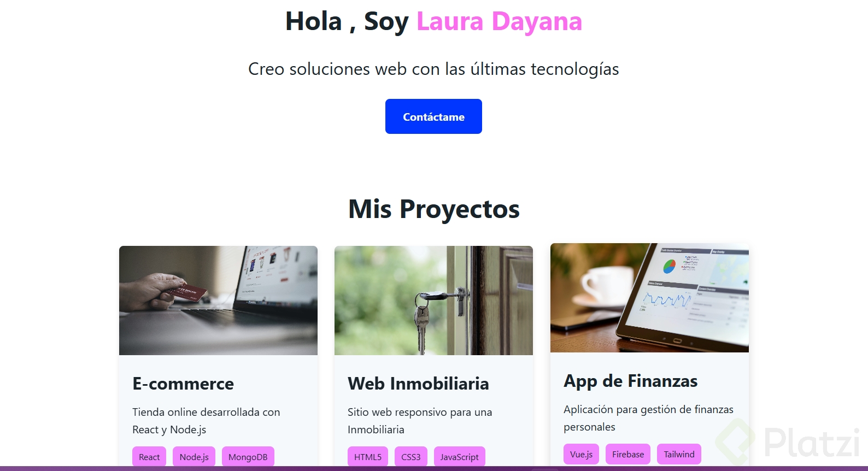Click the blue Contáctame button
The height and width of the screenshot is (471, 868).
click(x=433, y=116)
